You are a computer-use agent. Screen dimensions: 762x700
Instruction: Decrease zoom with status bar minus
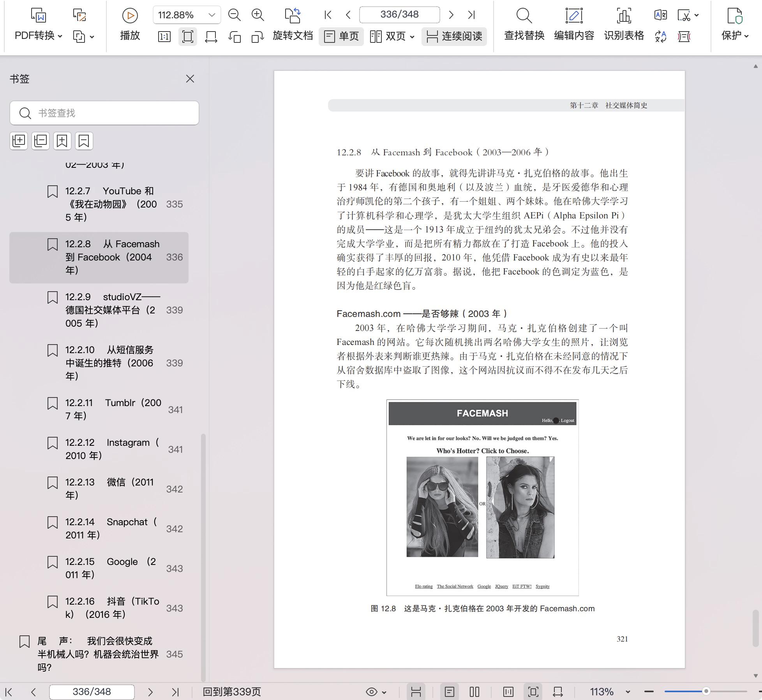click(x=649, y=691)
